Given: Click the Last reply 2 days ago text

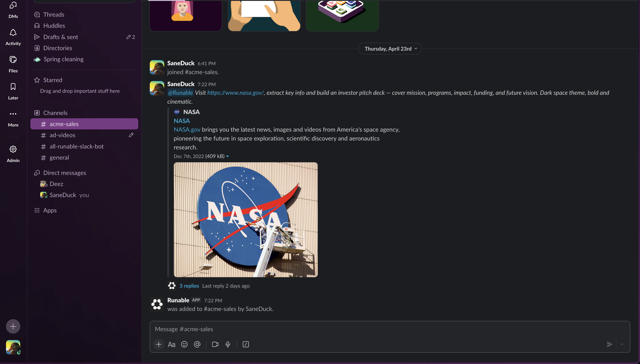Looking at the screenshot, I should (x=226, y=286).
